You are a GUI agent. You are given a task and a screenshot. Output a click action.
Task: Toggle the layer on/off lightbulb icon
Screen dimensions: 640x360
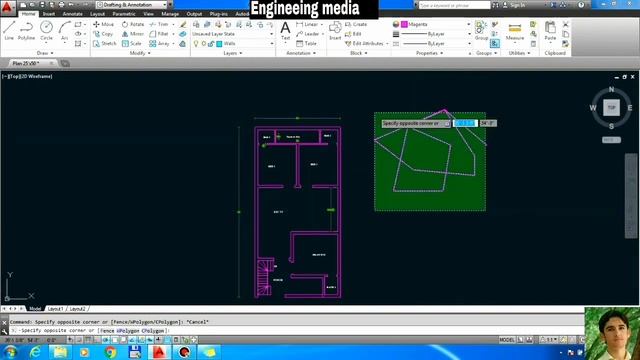pyautogui.click(x=196, y=43)
